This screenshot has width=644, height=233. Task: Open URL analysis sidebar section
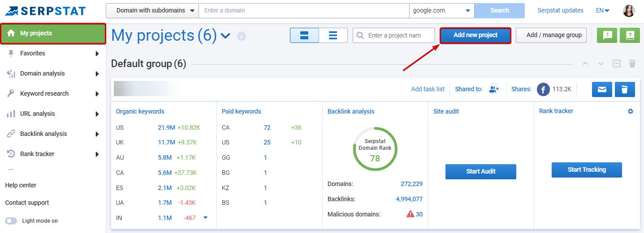click(53, 114)
